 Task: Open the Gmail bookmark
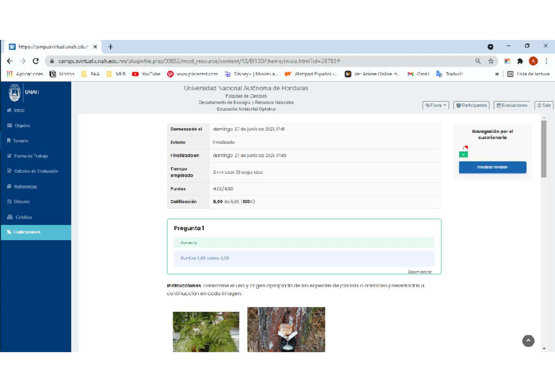click(419, 74)
